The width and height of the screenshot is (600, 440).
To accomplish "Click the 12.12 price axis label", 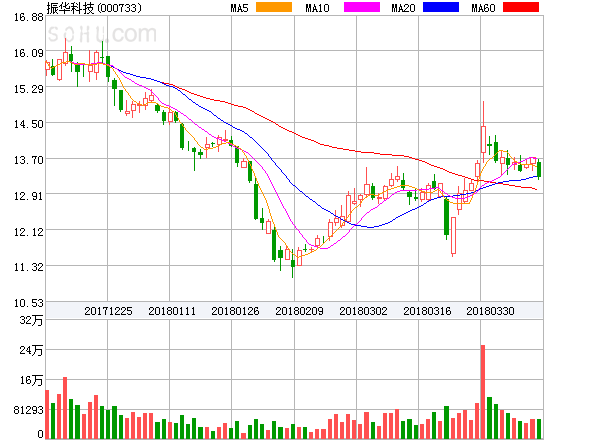I will tap(29, 232).
